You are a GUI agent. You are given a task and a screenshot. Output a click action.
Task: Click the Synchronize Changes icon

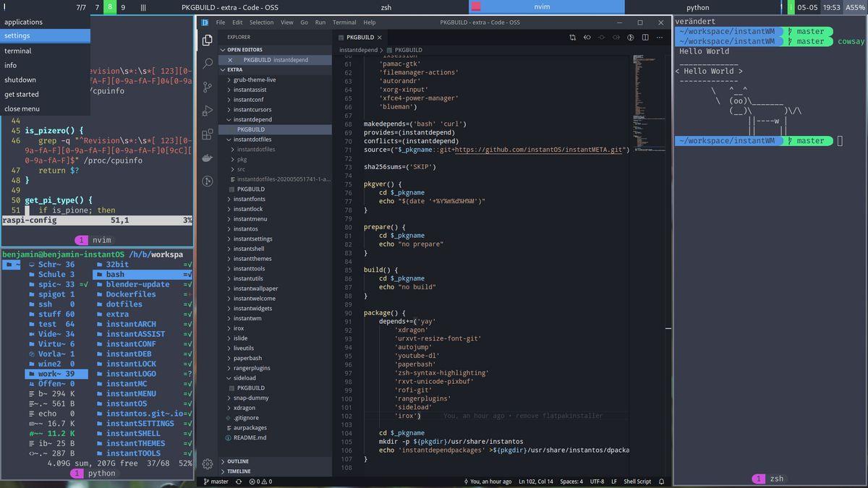(239, 481)
